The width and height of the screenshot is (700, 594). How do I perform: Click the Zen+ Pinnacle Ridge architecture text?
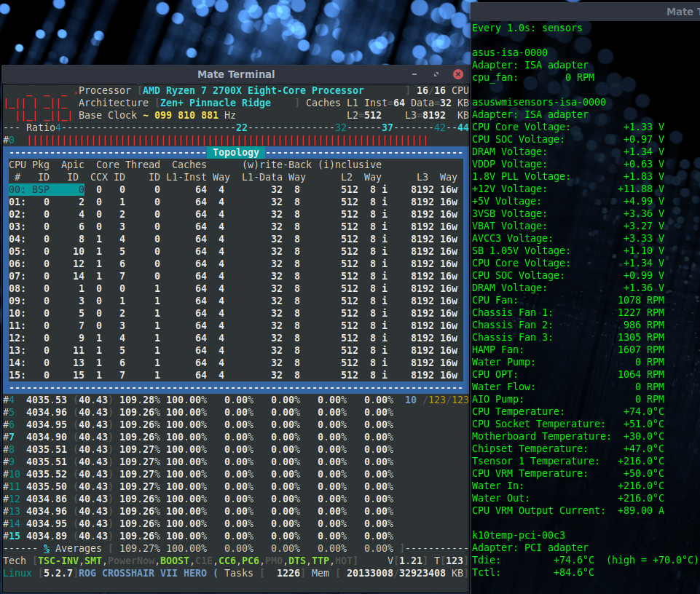216,103
